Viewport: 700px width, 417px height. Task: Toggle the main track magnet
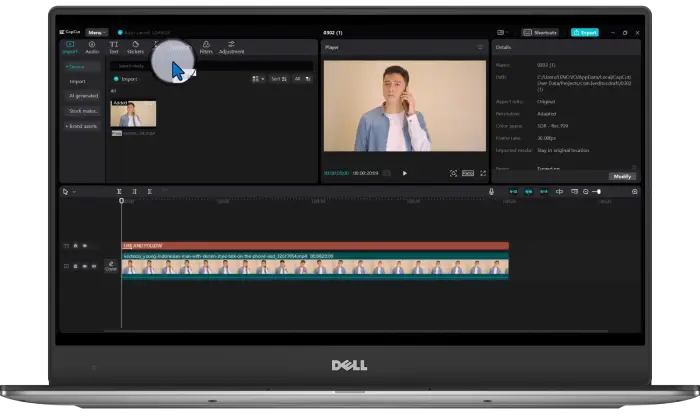pyautogui.click(x=513, y=192)
